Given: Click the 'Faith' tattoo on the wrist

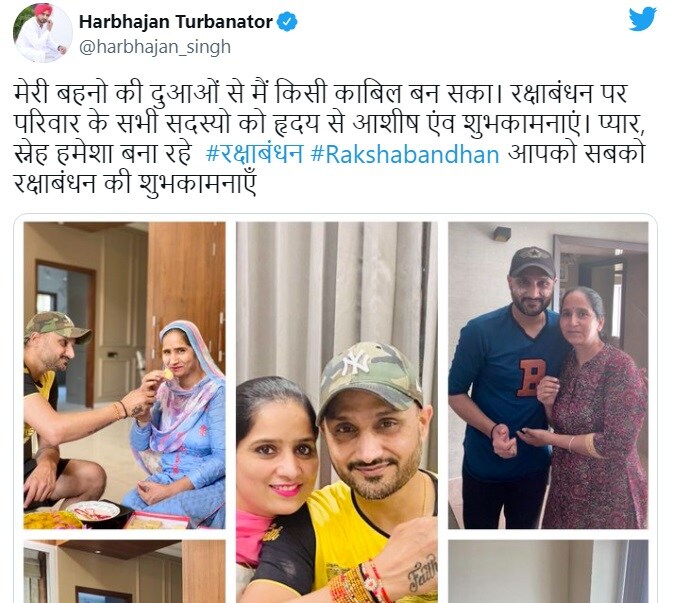Looking at the screenshot, I should 421,572.
